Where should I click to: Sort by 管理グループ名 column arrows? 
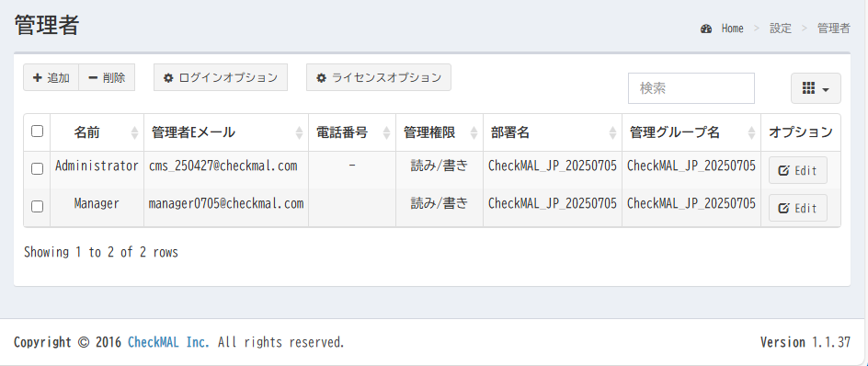(752, 133)
